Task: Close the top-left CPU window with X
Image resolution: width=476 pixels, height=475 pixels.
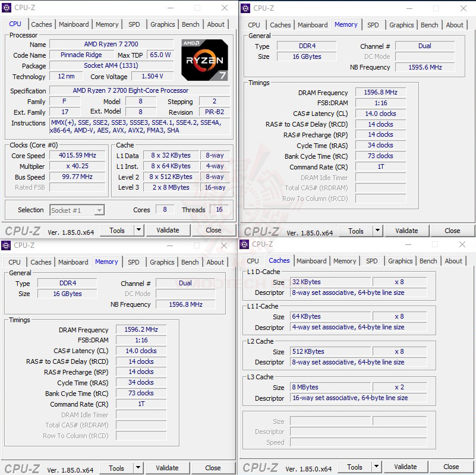Action: pos(225,8)
